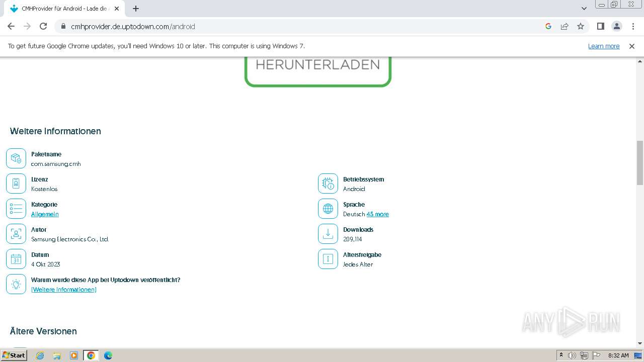Open the Chrome side panel
The width and height of the screenshot is (644, 362).
click(x=600, y=26)
